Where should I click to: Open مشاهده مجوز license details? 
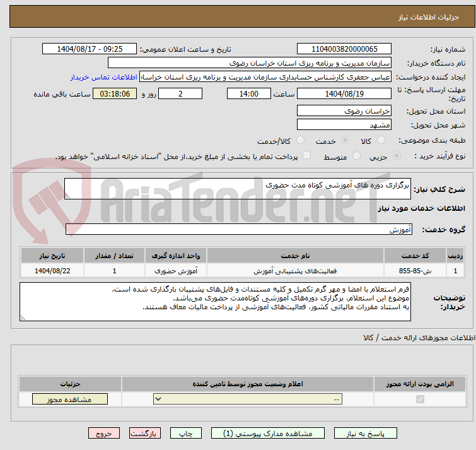coord(69,400)
